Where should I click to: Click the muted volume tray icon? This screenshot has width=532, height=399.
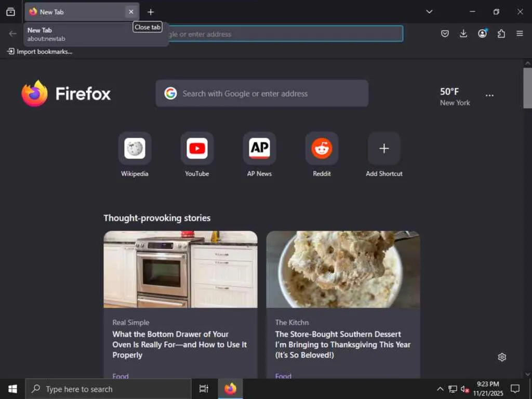click(x=464, y=389)
